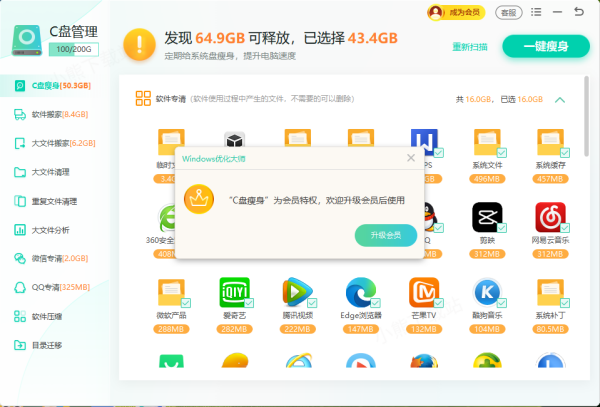
Task: Uncheck the 爱奇艺 checkbox
Action: click(249, 303)
